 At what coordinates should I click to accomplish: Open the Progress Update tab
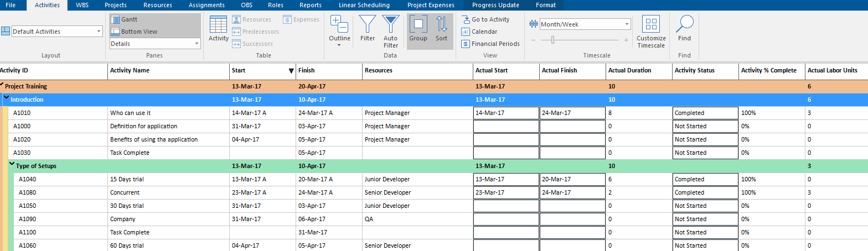(x=495, y=5)
